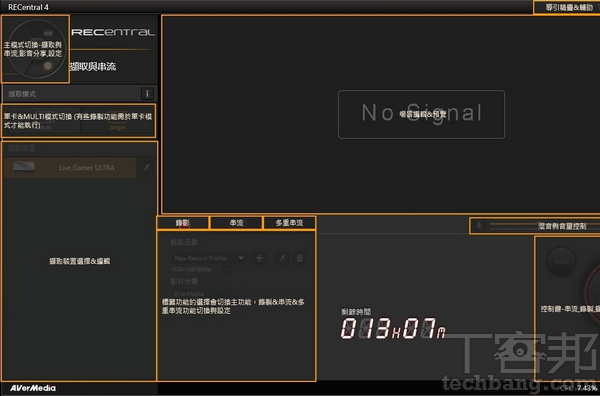600x396 pixels.
Task: Click the RECentral logo text
Action: (113, 32)
